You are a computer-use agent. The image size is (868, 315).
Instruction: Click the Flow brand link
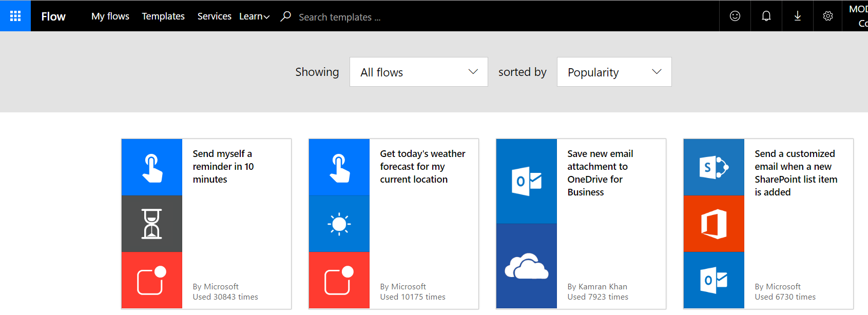pos(53,16)
